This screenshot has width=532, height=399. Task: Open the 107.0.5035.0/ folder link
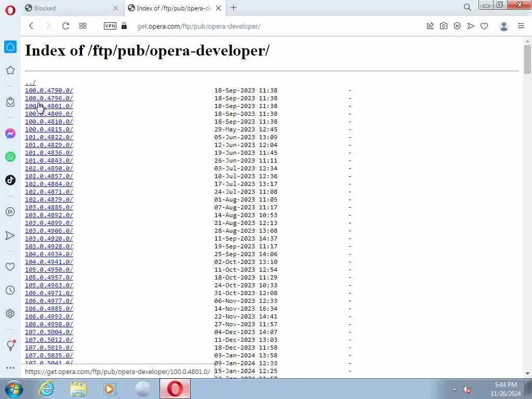pos(49,355)
